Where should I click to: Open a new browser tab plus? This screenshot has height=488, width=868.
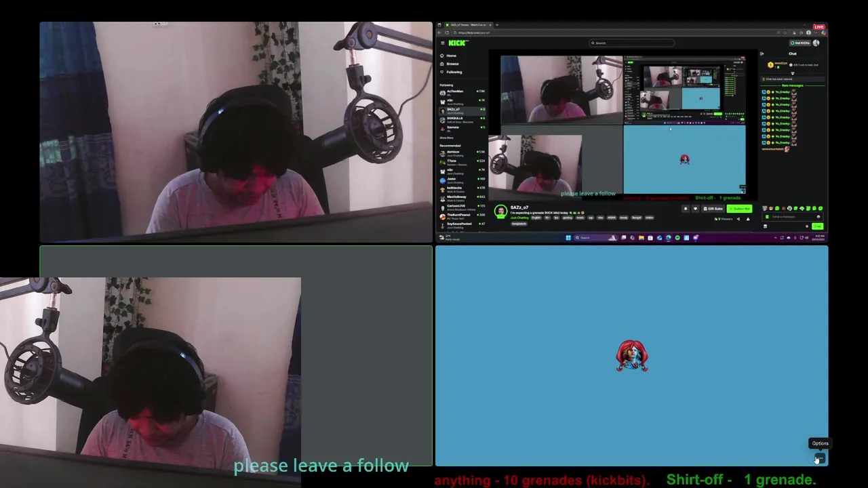coord(497,25)
